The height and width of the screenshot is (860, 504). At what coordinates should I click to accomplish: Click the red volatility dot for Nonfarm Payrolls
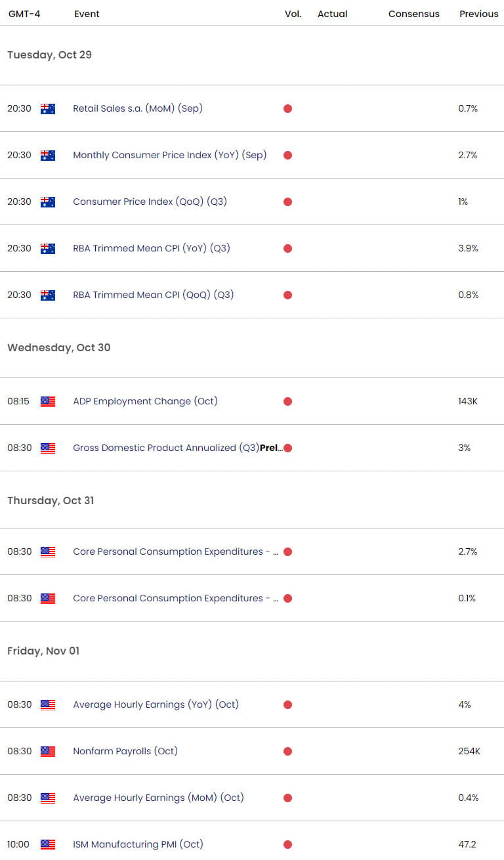(287, 751)
